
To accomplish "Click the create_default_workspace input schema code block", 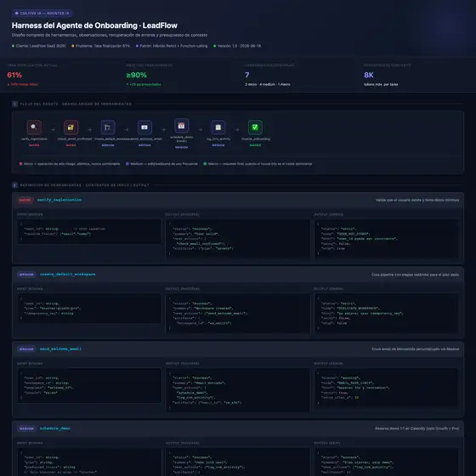I will point(89,309).
